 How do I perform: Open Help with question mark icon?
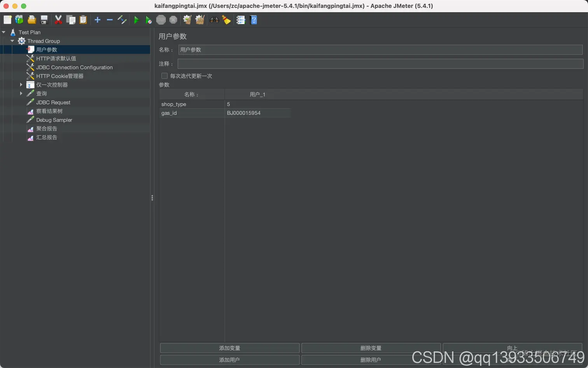pyautogui.click(x=254, y=20)
